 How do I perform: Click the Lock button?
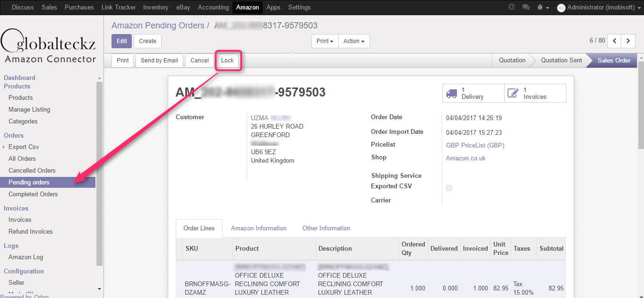click(227, 61)
